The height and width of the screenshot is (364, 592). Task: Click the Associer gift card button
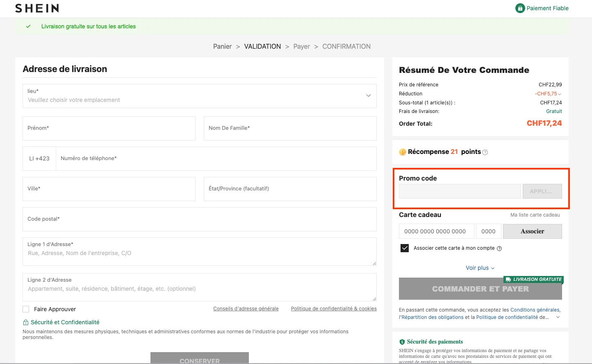pos(532,231)
